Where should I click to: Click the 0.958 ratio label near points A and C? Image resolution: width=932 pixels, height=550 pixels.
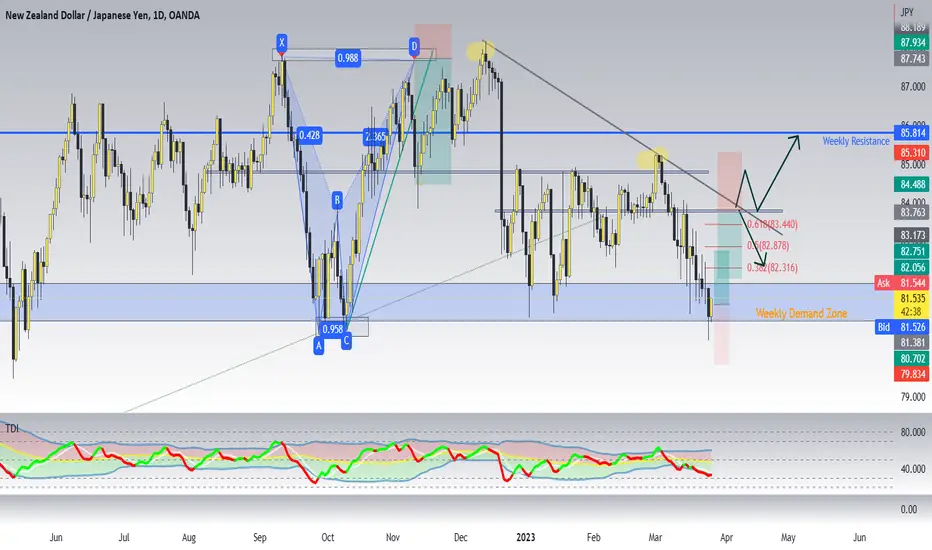click(x=332, y=329)
